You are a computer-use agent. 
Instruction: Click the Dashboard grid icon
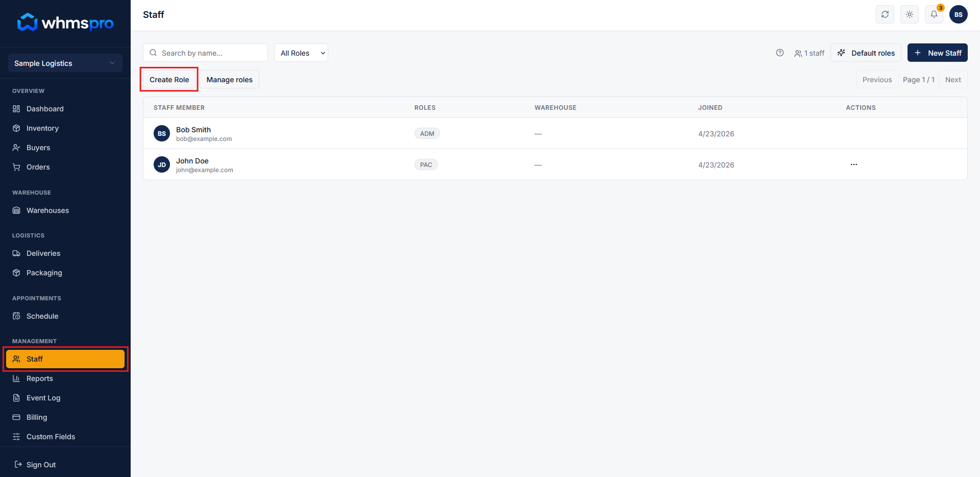coord(16,109)
